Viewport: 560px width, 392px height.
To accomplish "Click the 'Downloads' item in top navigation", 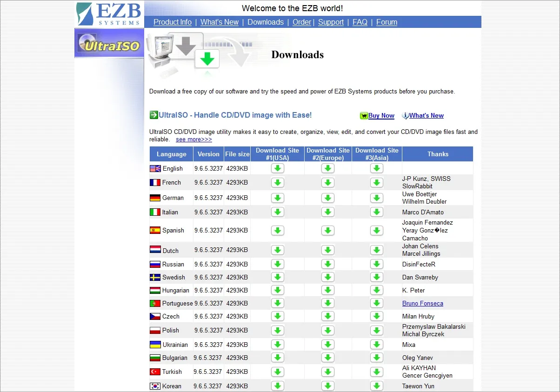I will (x=266, y=22).
